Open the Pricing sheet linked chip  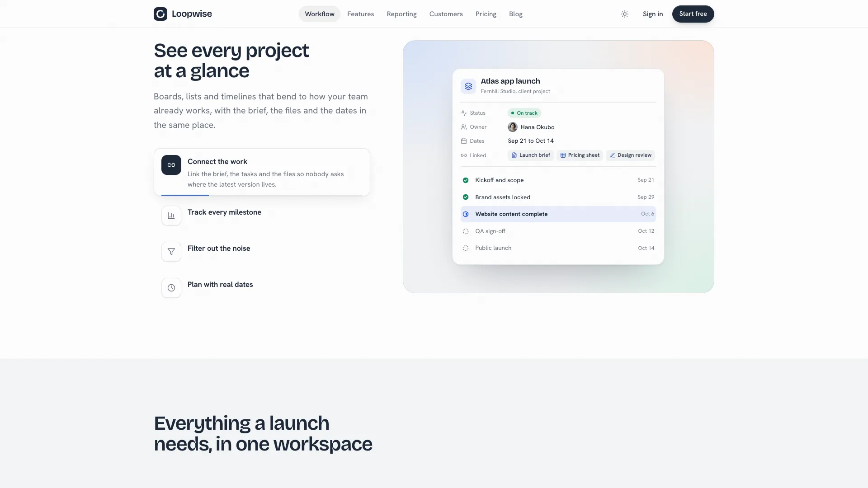pos(580,155)
